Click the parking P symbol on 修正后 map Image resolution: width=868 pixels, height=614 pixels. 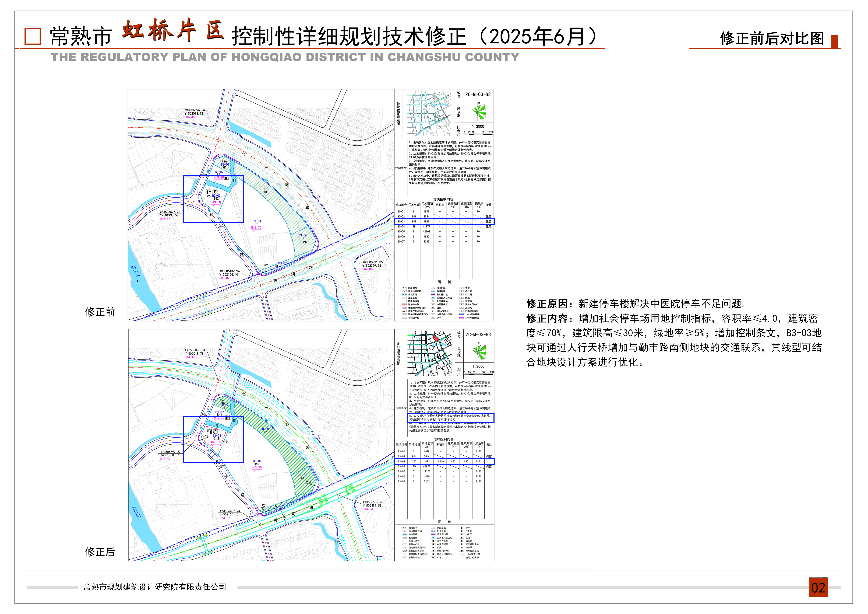tap(216, 432)
